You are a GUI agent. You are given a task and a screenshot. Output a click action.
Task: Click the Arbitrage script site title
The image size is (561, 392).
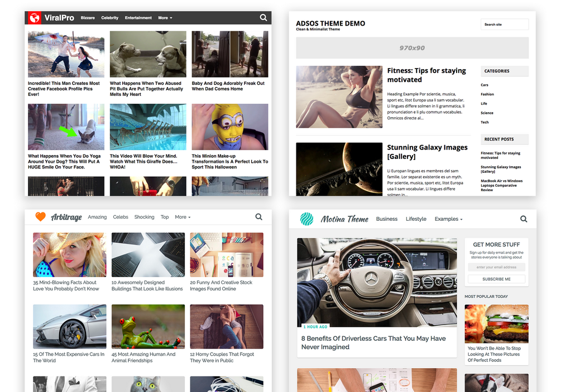tap(66, 217)
